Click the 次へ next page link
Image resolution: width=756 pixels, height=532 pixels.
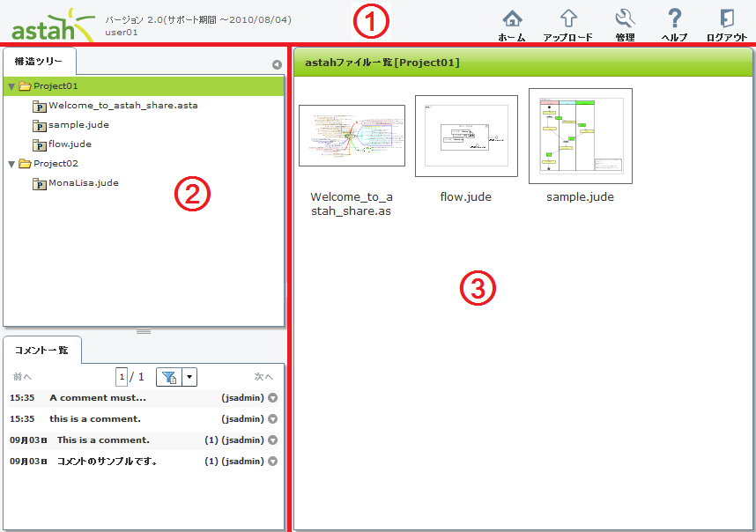(x=263, y=377)
